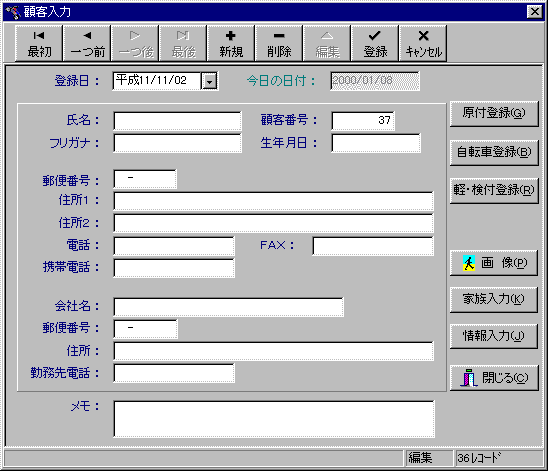Viewport: 548px width, 471px height.
Task: Open the 画像(P) picture button
Action: [x=494, y=263]
